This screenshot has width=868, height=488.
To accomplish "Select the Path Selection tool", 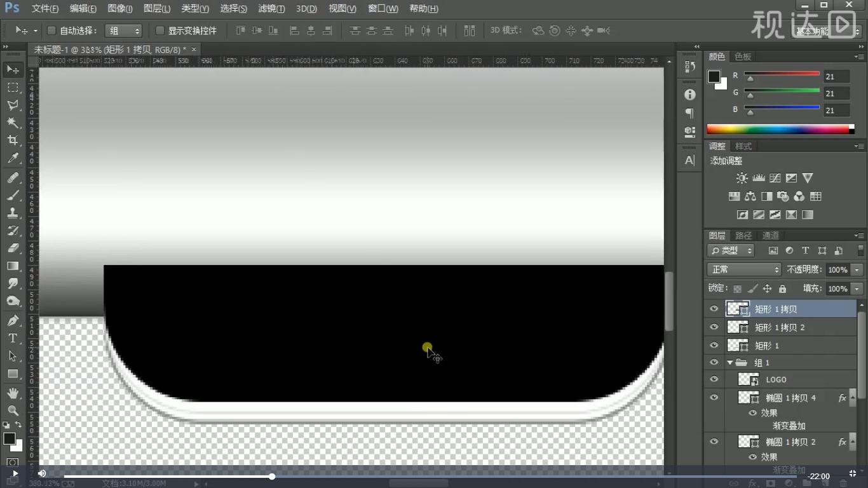I will pyautogui.click(x=13, y=356).
